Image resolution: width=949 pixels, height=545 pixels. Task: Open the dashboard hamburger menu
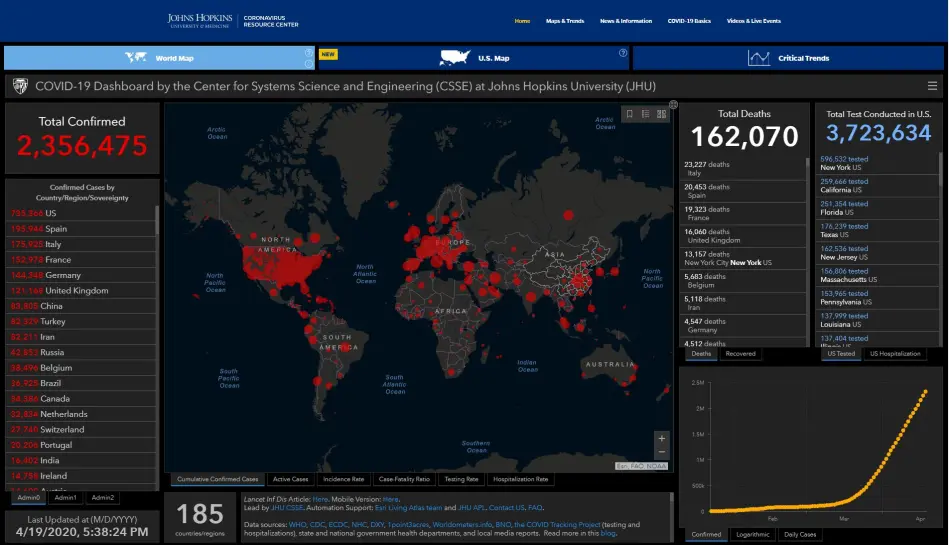[x=933, y=86]
